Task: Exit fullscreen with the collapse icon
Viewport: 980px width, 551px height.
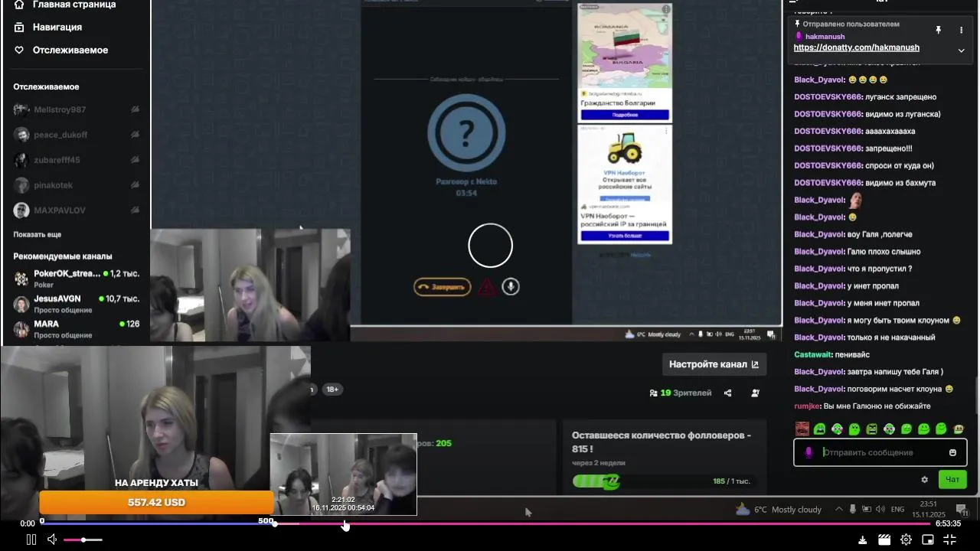Action: [950, 540]
